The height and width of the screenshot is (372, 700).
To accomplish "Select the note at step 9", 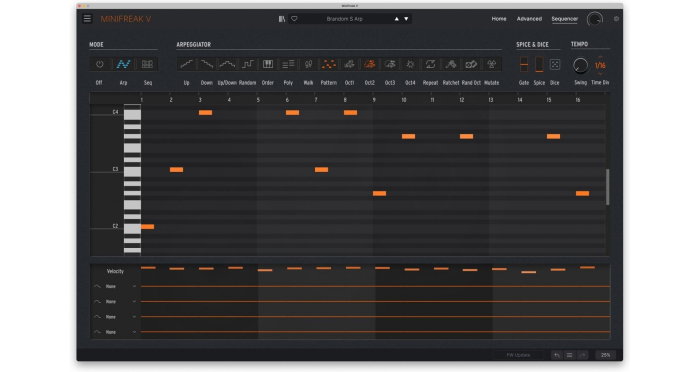I will tap(379, 193).
